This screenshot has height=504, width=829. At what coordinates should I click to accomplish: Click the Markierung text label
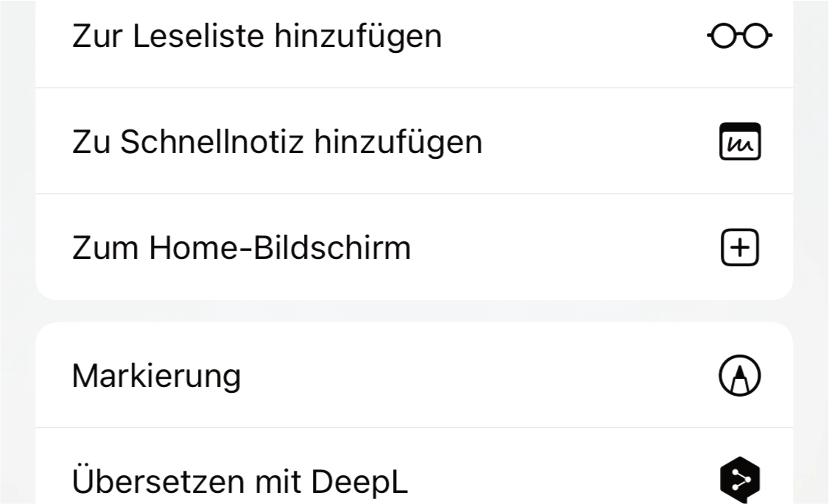156,375
